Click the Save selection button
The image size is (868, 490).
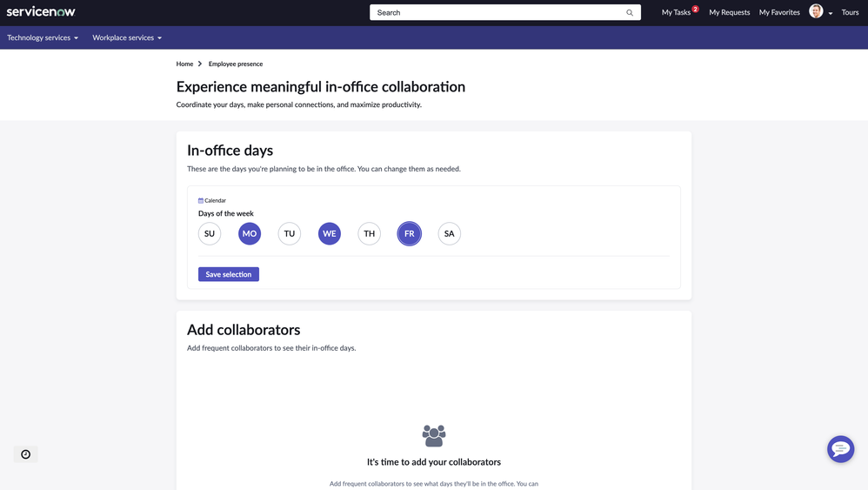pyautogui.click(x=229, y=274)
